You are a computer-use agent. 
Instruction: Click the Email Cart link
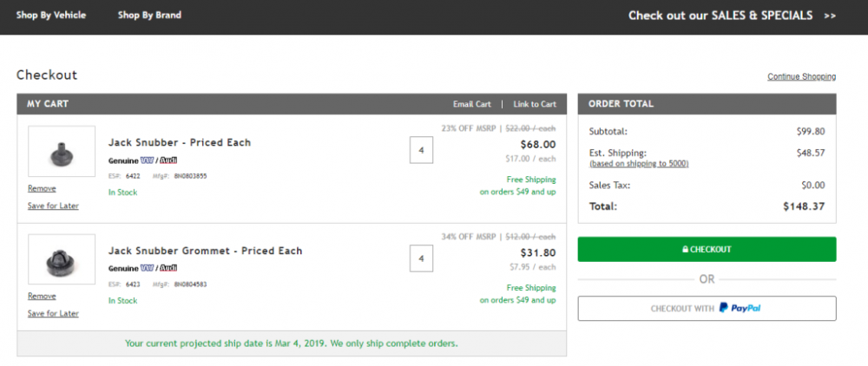pos(471,104)
